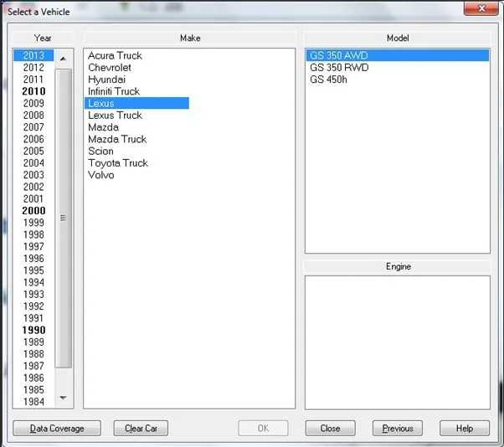
Task: Close the Select a Vehicle dialog with X
Action: pos(481,8)
